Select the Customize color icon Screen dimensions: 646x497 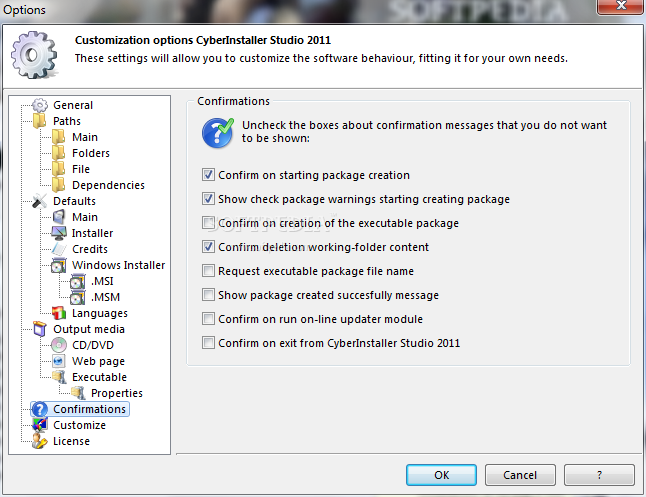pos(40,425)
